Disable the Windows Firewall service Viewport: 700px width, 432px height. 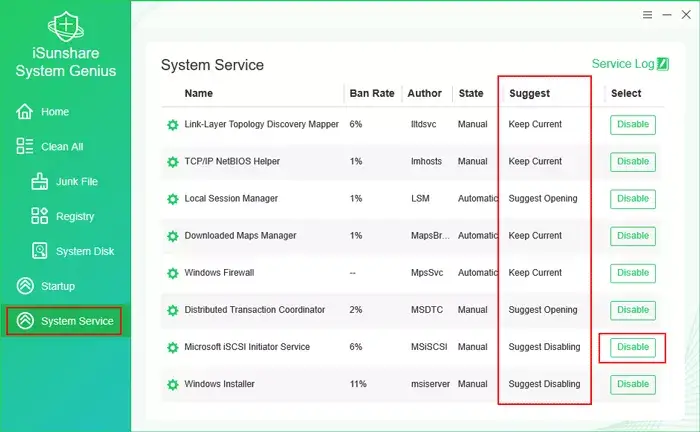click(633, 273)
